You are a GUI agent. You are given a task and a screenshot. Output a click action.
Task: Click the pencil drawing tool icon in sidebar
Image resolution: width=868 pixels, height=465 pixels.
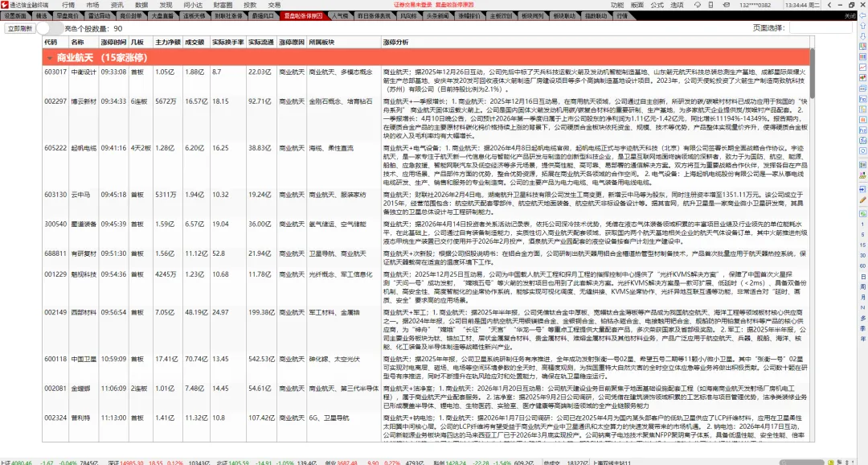point(862,200)
